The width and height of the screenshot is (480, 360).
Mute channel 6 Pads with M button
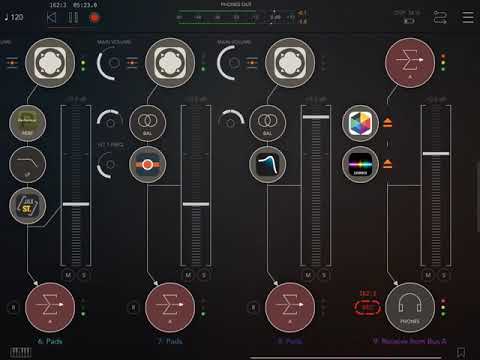[68, 275]
